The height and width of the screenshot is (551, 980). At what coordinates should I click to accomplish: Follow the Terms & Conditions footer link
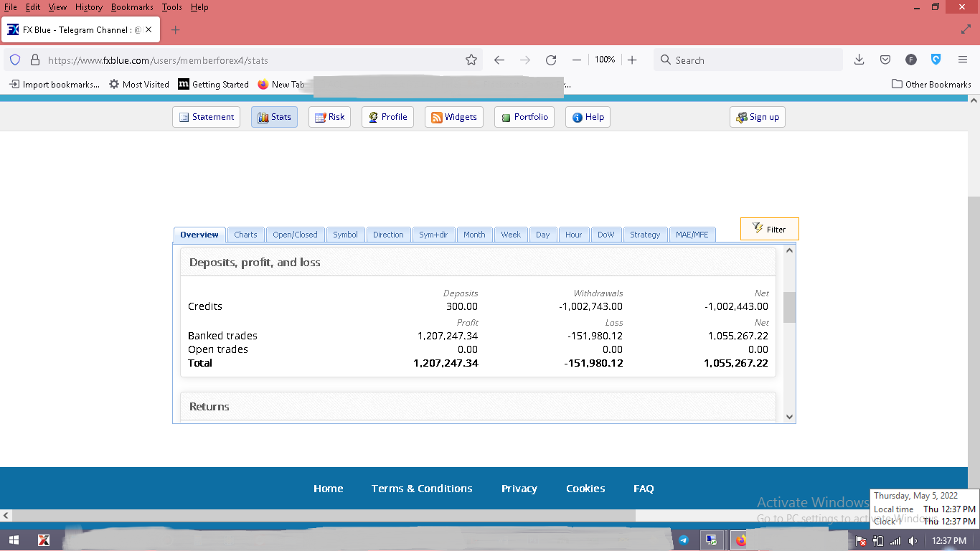422,489
